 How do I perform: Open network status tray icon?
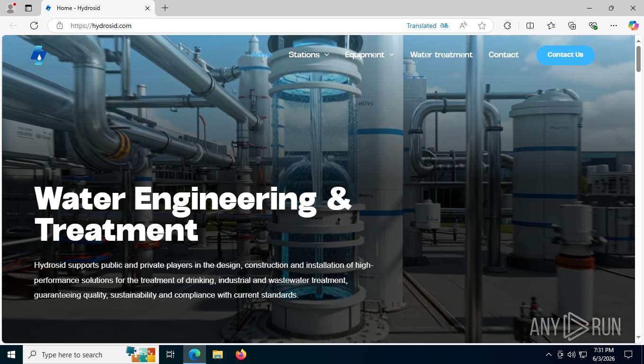click(x=583, y=355)
